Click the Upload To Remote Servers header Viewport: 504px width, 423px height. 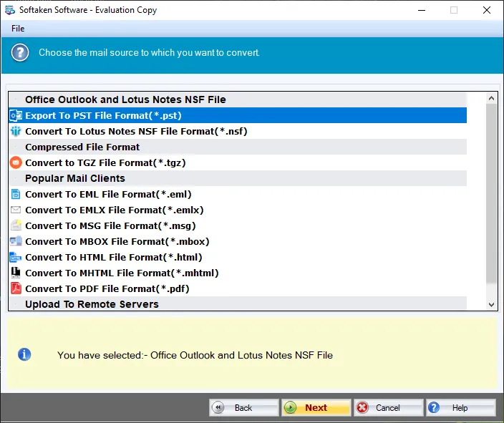pos(238,303)
